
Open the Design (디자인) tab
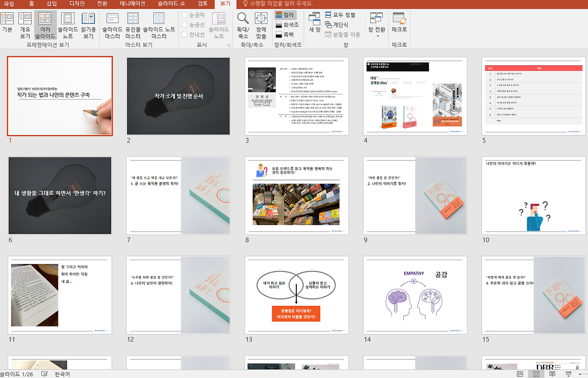77,4
